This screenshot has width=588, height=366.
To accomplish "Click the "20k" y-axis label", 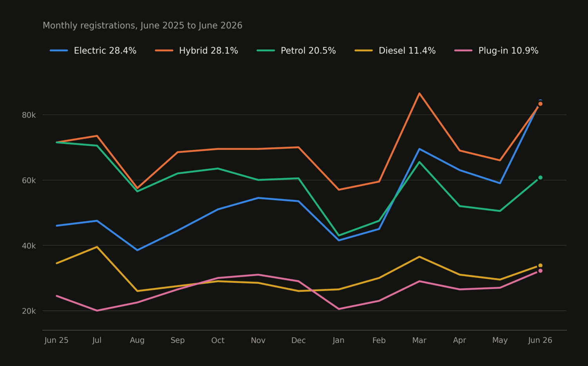I will click(x=29, y=311).
